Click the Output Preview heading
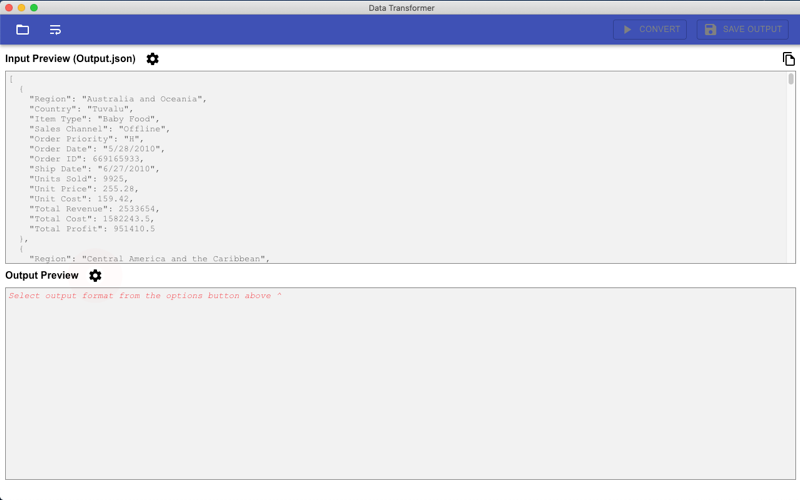This screenshot has height=500, width=800. coord(42,276)
